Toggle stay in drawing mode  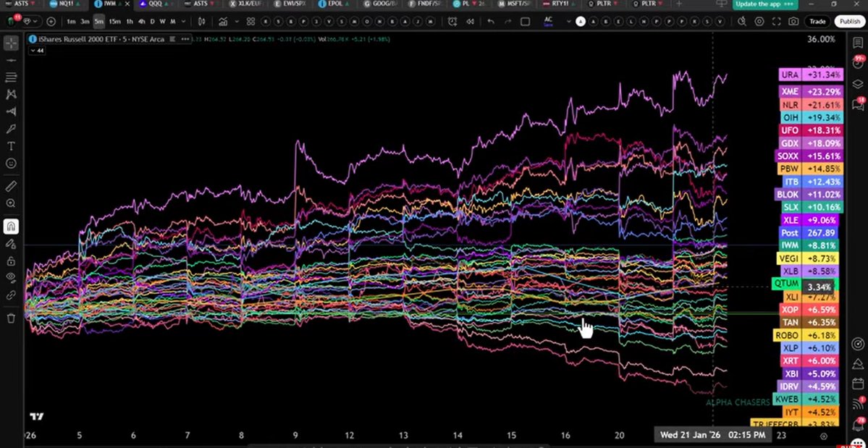coord(11,243)
